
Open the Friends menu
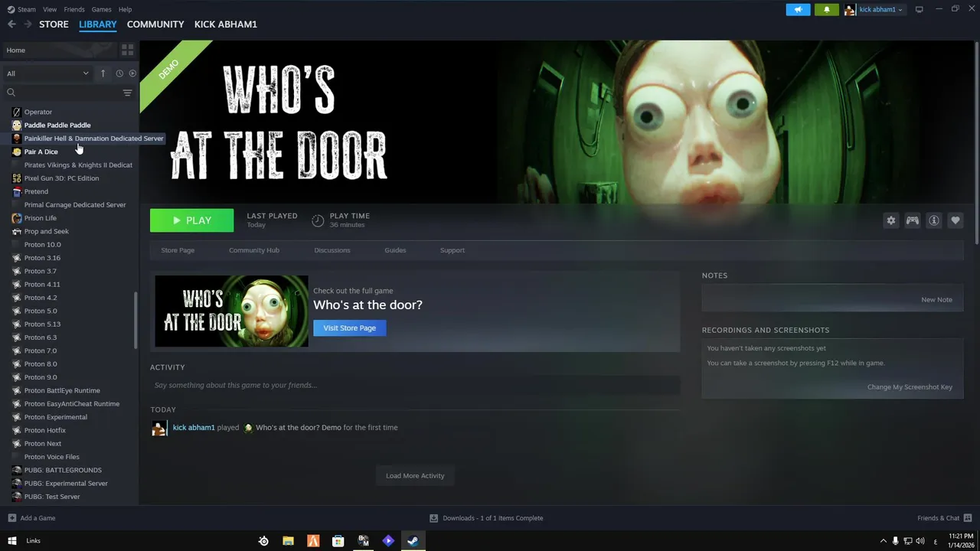(74, 9)
